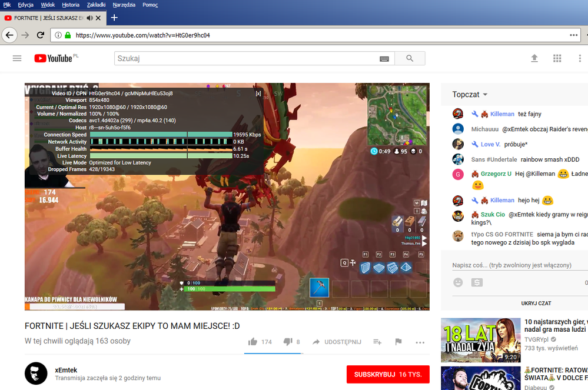Open the 18 LAT I NADAL ŻYJĄ thumbnail

[x=481, y=340]
